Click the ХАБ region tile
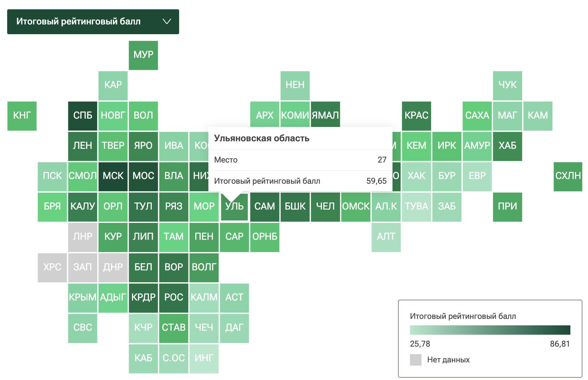588x380 pixels. click(507, 146)
